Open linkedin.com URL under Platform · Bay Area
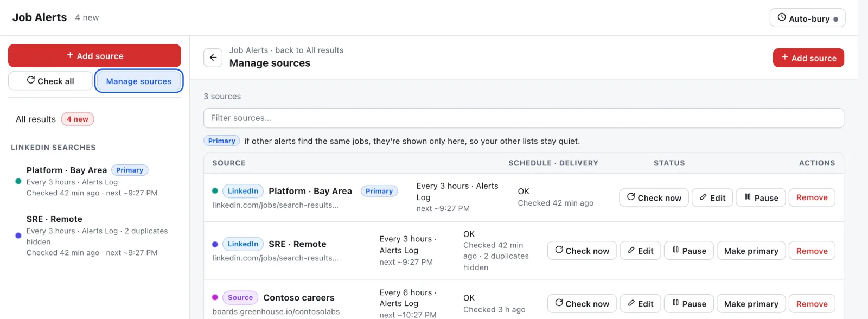The width and height of the screenshot is (868, 319). [x=275, y=205]
